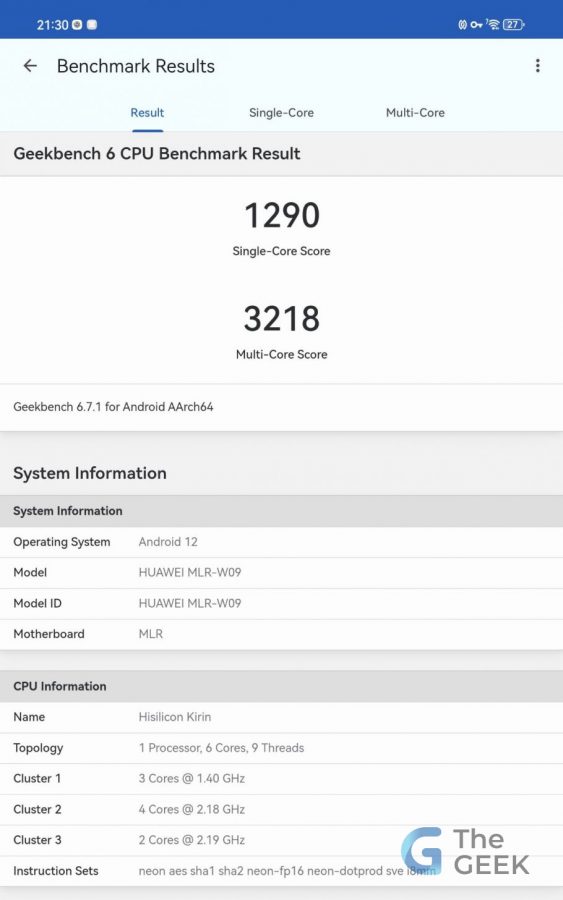The height and width of the screenshot is (900, 563).
Task: Tap 4 Cores @ 2.18 GHz value
Action: coord(192,810)
